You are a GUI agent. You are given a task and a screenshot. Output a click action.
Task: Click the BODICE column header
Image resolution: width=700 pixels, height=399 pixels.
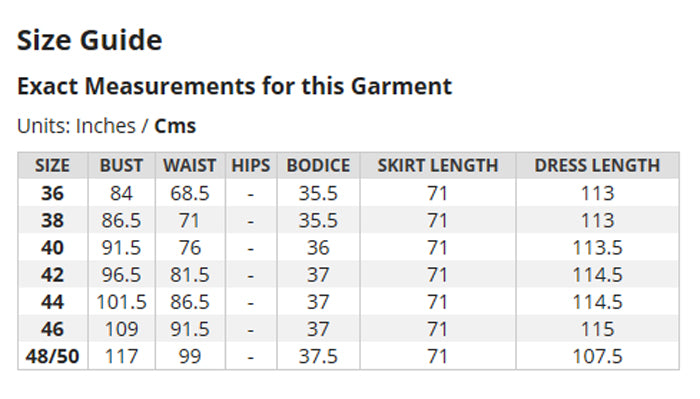point(318,166)
